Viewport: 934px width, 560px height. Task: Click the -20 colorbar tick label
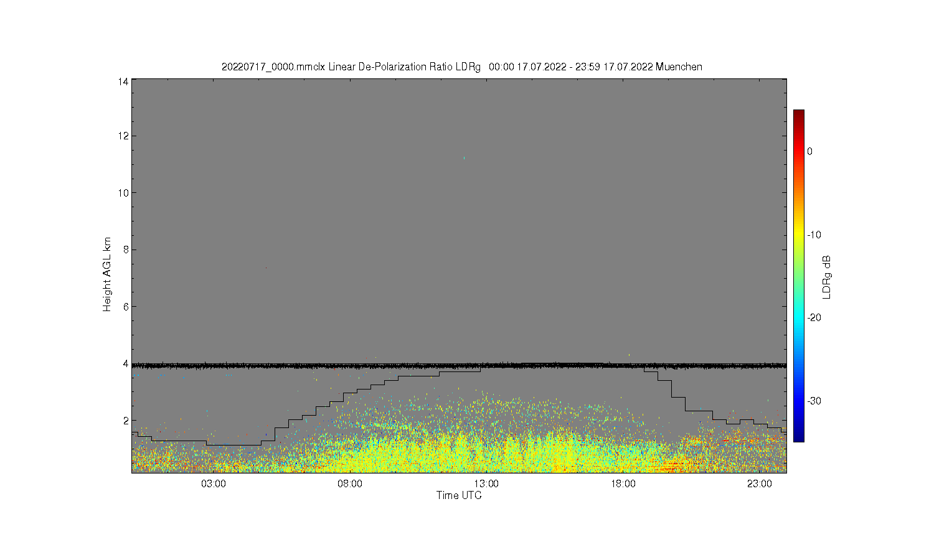pos(814,317)
